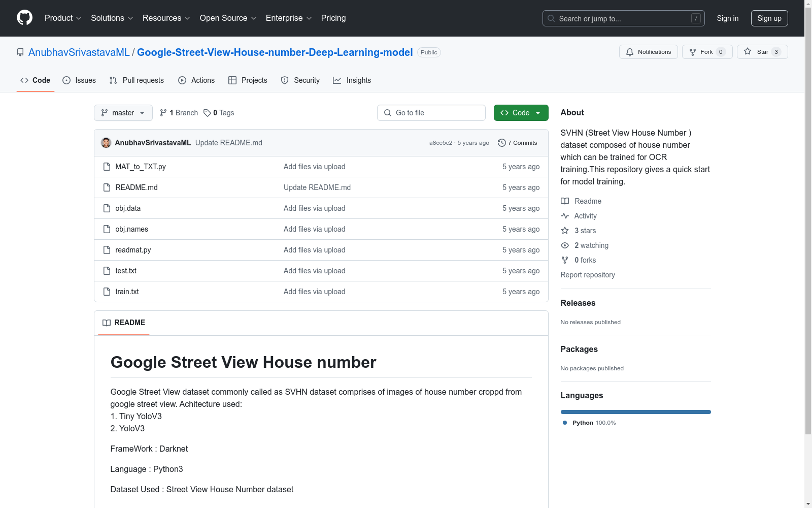Open the test.txt file
This screenshot has width=812, height=508.
126,271
